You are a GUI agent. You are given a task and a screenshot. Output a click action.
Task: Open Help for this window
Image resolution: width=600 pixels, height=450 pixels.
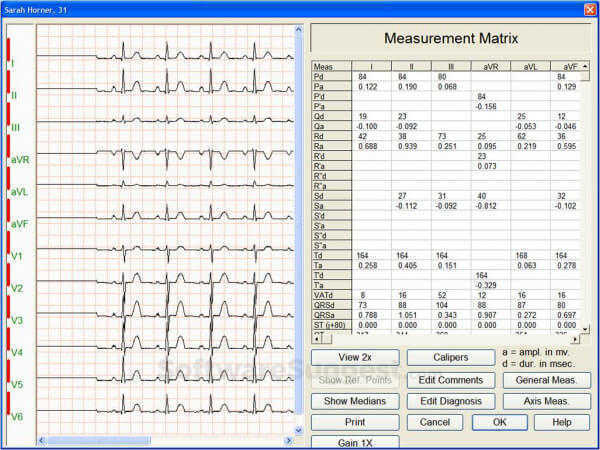coord(562,422)
